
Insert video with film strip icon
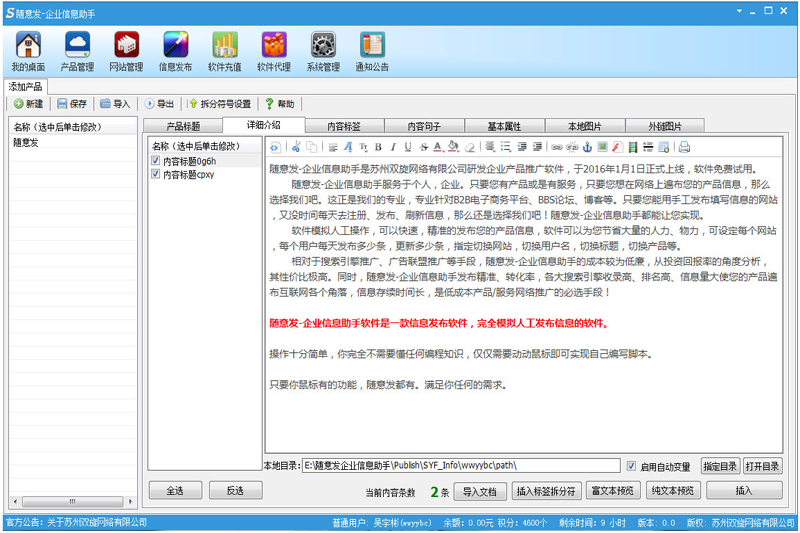coord(633,147)
